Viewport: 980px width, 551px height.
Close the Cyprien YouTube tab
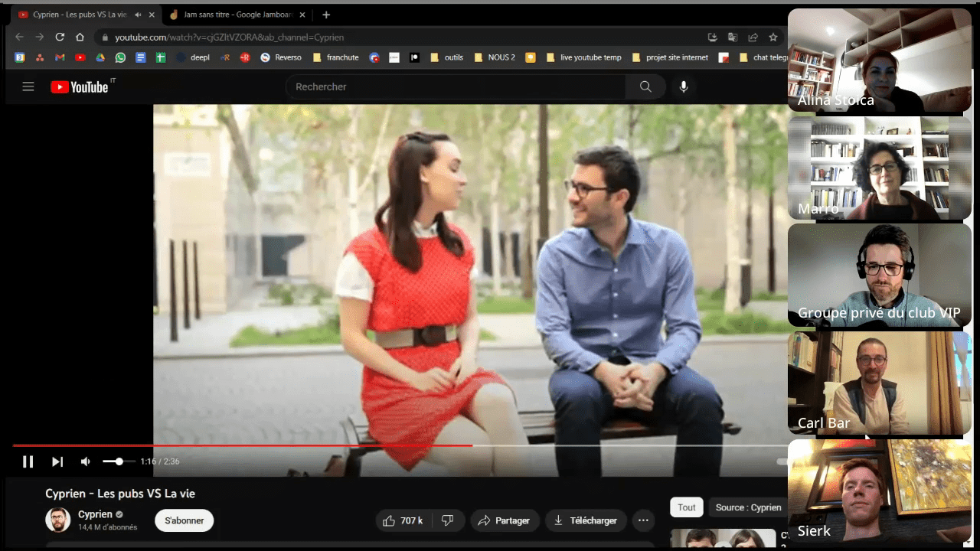tap(151, 15)
